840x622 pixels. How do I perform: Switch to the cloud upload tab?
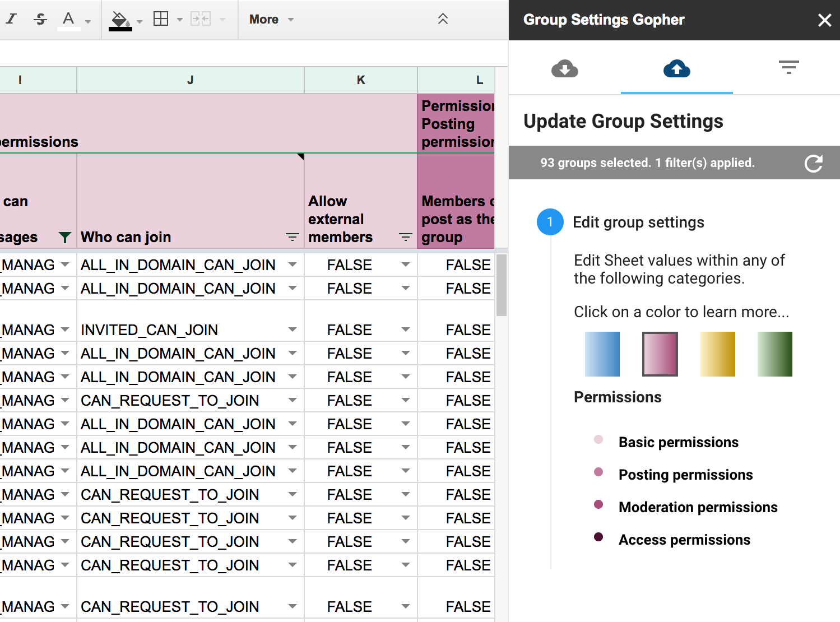[x=676, y=69]
